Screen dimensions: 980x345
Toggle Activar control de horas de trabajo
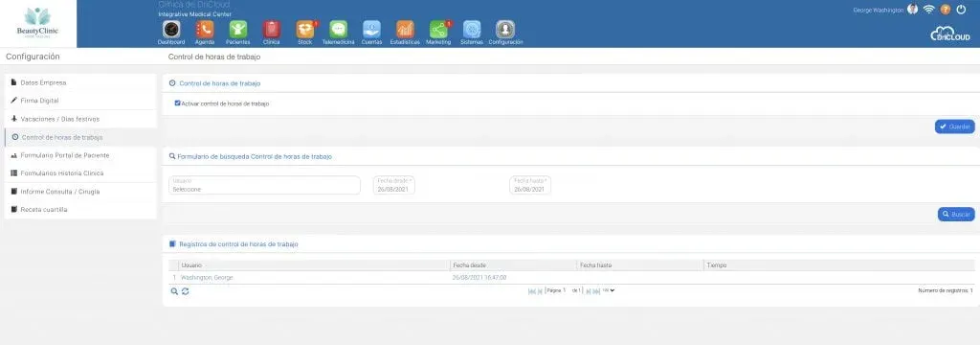pyautogui.click(x=177, y=103)
